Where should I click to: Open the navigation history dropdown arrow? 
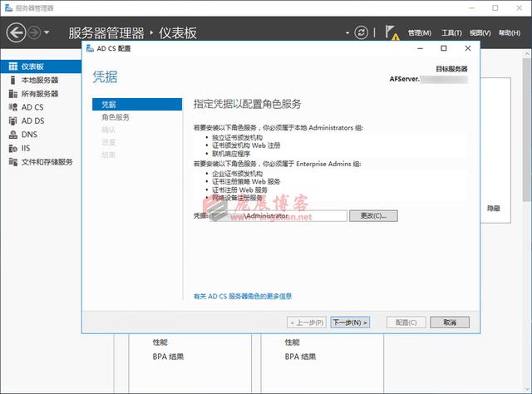tap(47, 32)
